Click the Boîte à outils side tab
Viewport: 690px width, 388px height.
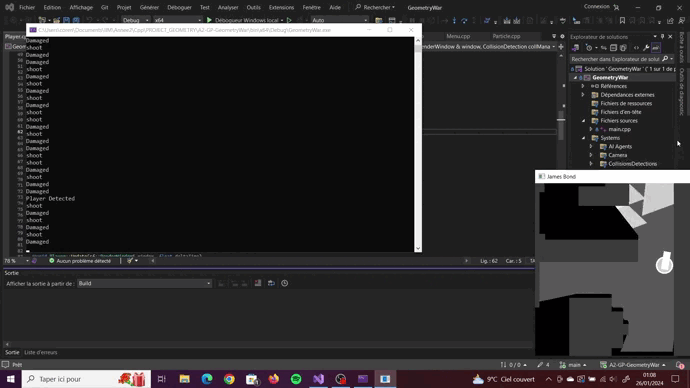[x=682, y=48]
